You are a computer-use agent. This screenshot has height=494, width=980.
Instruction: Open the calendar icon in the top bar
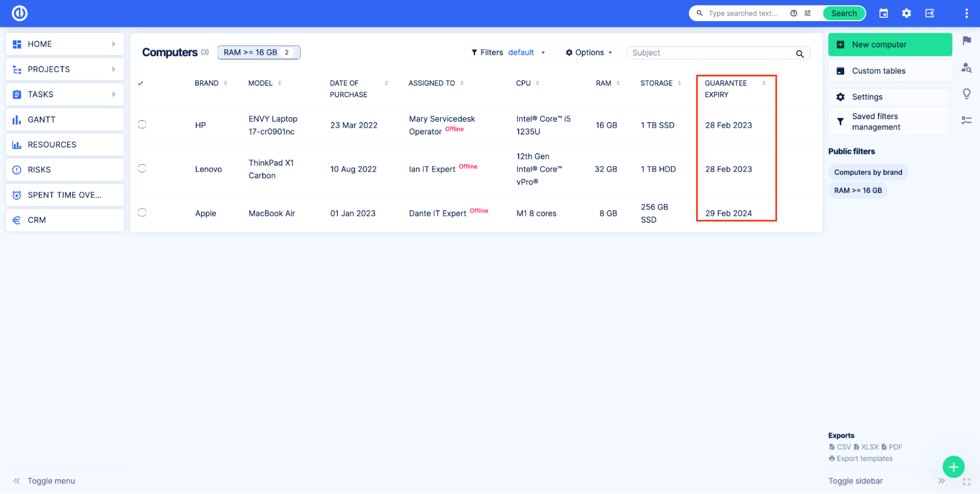click(883, 13)
